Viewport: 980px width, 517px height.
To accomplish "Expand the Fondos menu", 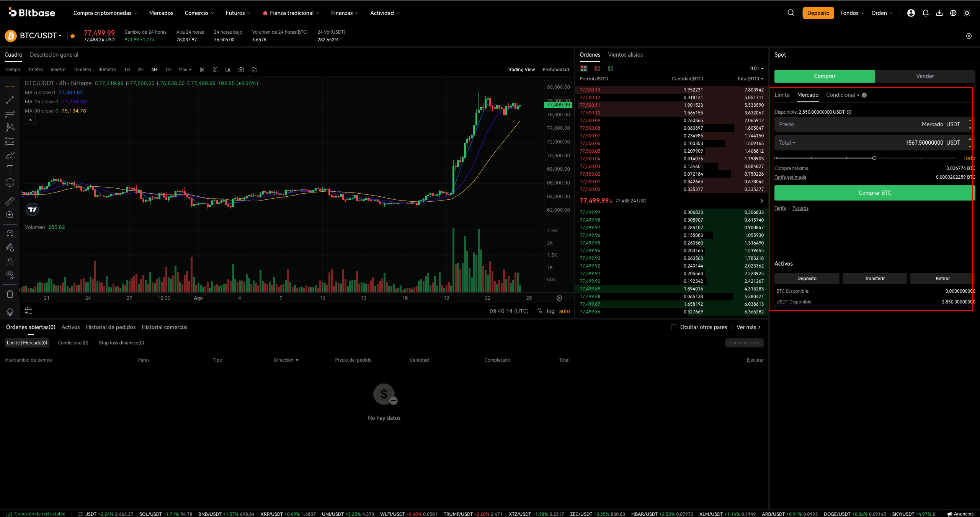I will pos(852,13).
